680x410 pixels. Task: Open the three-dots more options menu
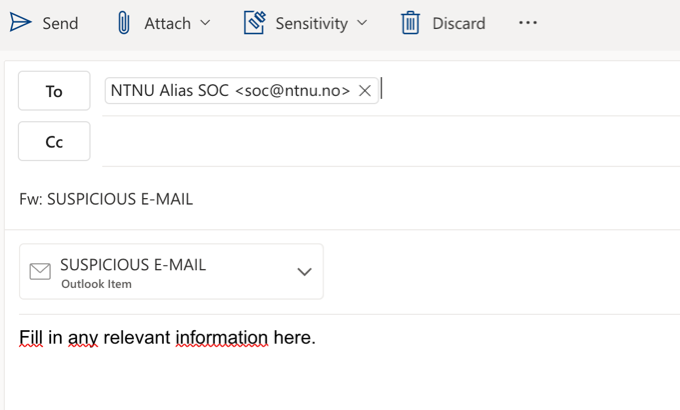[528, 23]
